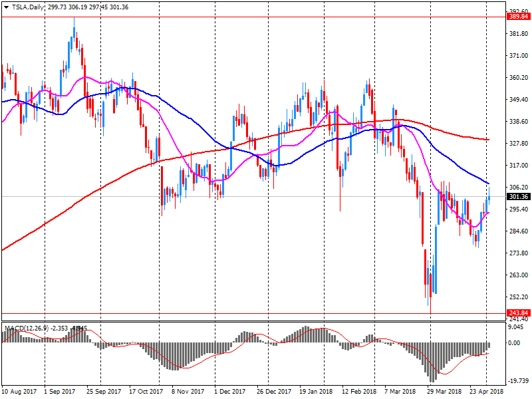Click the 263.00 price scale label
The height and width of the screenshot is (399, 532).
tap(517, 275)
